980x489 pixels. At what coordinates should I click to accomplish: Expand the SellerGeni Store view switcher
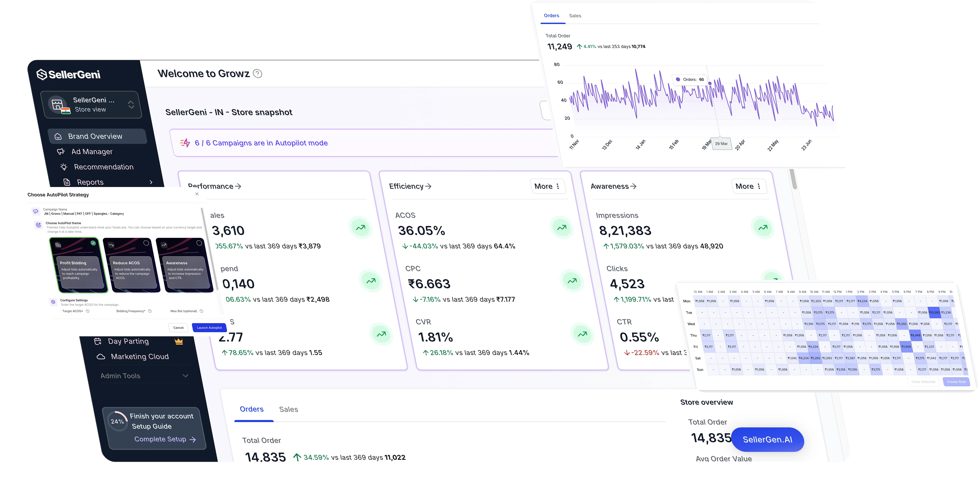coord(131,104)
